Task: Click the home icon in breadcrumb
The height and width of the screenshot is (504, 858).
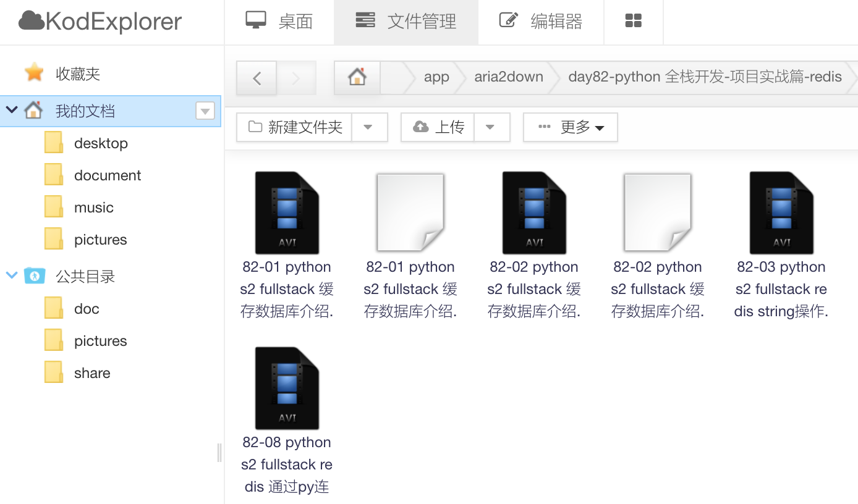Action: click(x=357, y=77)
